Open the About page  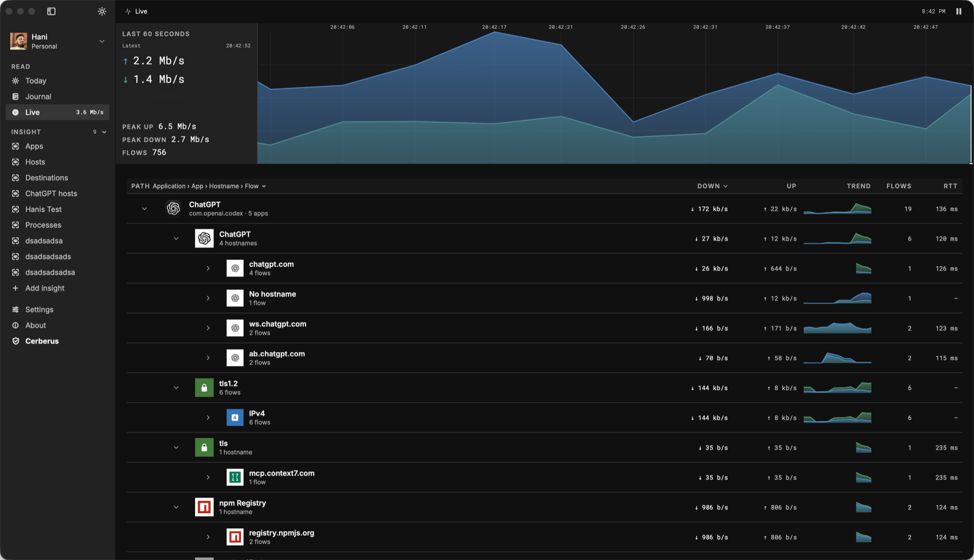pyautogui.click(x=57, y=325)
